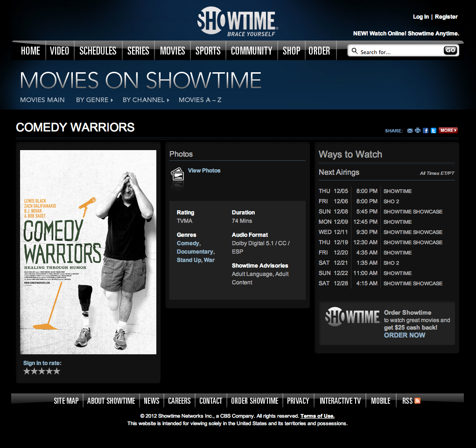Screen dimensions: 476x448
Task: Open CONTACT in footer
Action: pos(210,400)
